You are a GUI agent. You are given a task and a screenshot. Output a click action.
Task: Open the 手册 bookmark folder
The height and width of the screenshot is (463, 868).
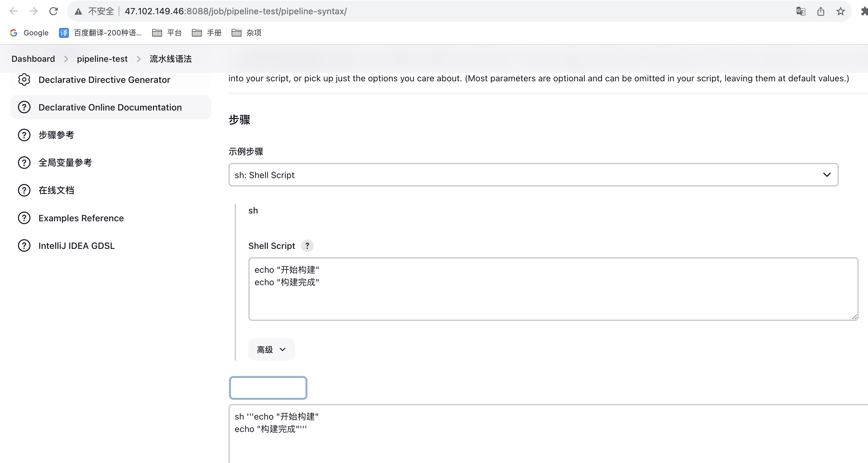[206, 33]
